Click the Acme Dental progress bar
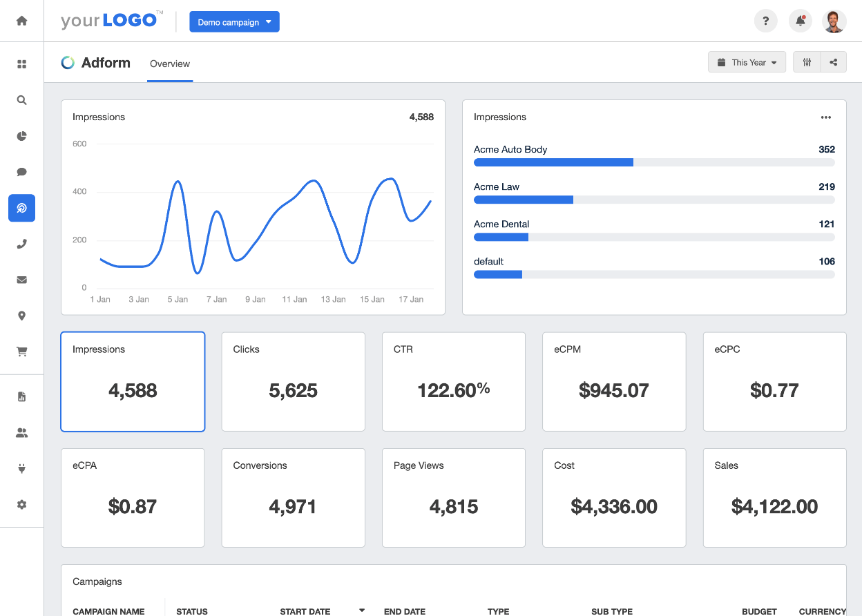 tap(654, 237)
